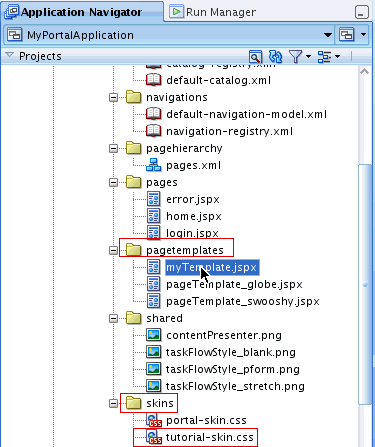
Task: Collapse the pagehierarchy folder
Action: (113, 149)
